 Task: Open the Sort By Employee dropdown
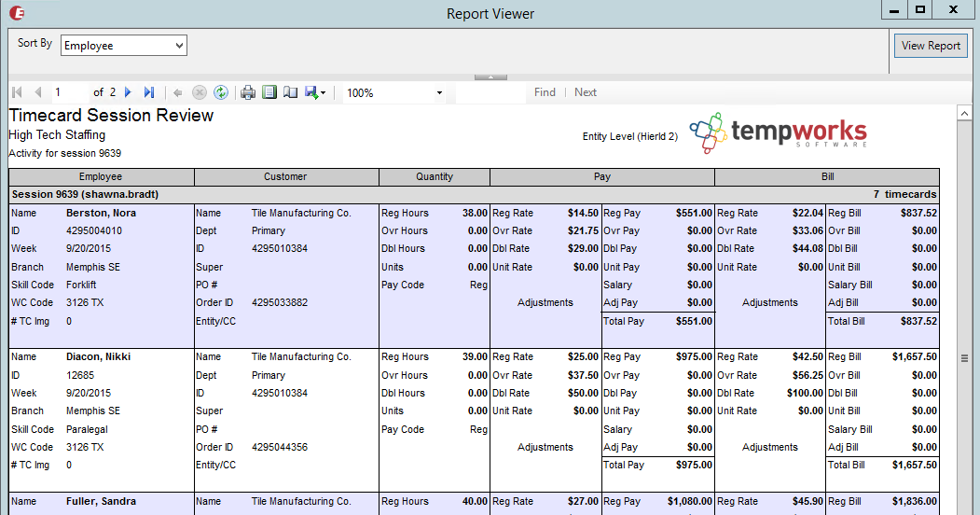[124, 45]
